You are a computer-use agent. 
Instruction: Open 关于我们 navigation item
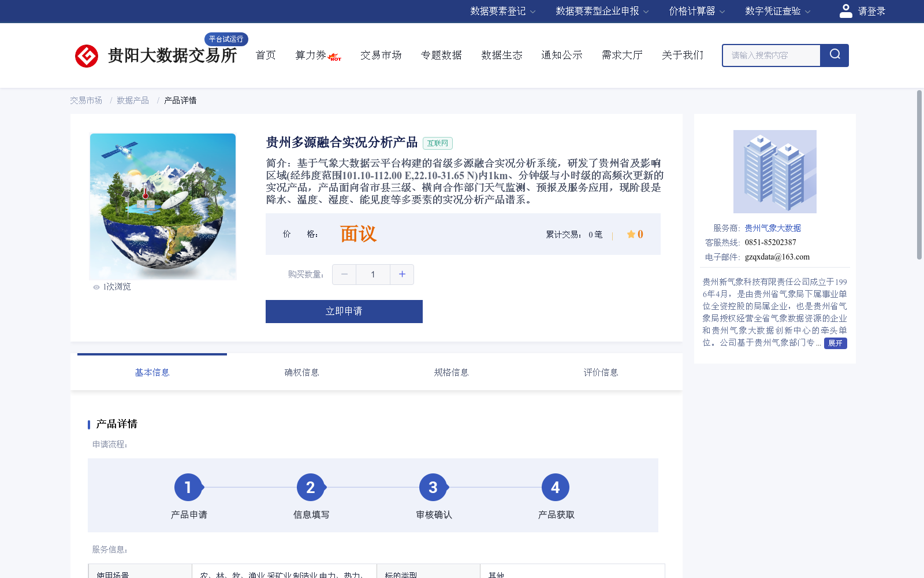[683, 55]
